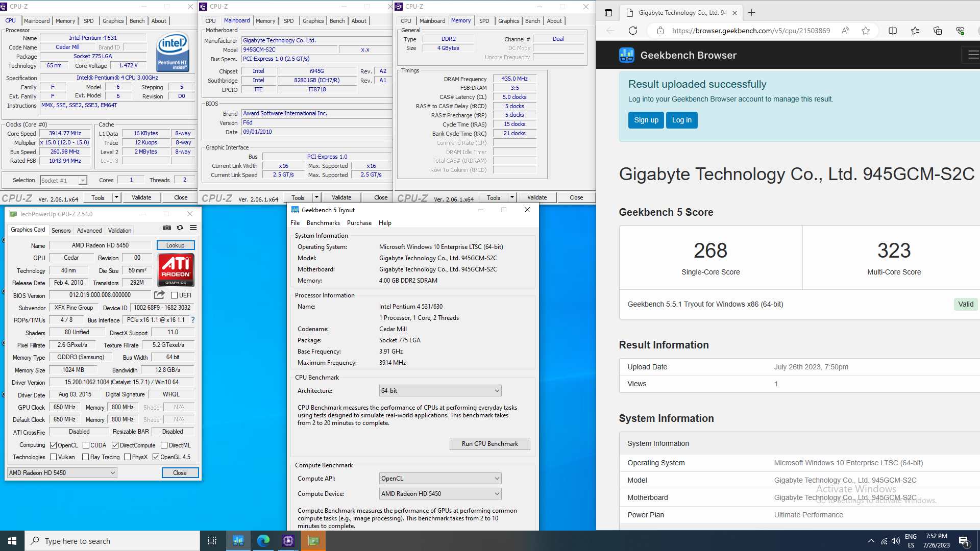Open the Compute Device dropdown
Screen dimensions: 980x551
tap(440, 494)
